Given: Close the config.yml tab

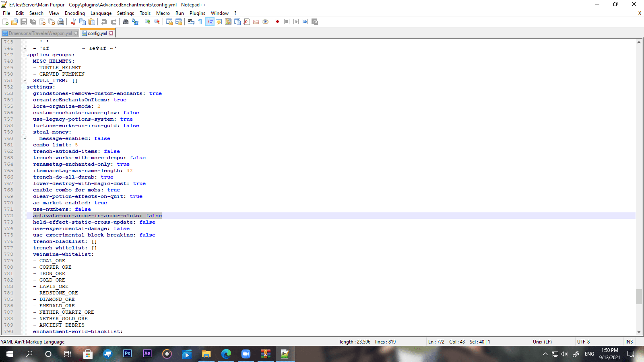Looking at the screenshot, I should 111,33.
